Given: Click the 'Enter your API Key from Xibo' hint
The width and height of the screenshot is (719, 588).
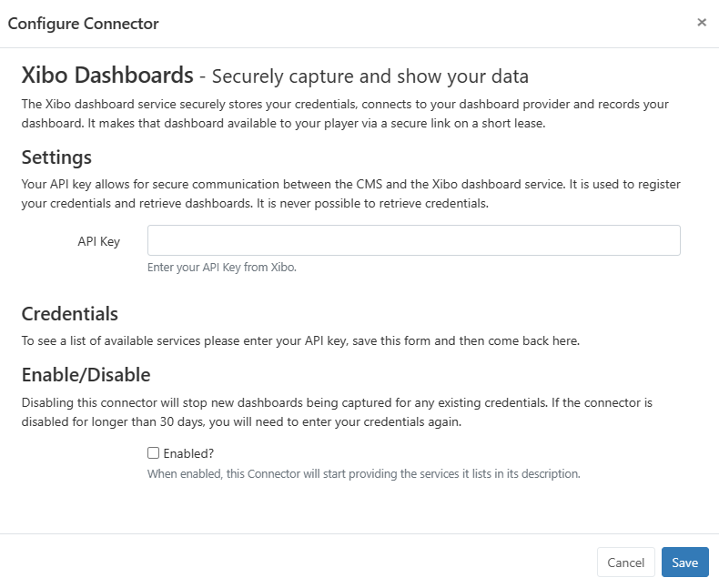Looking at the screenshot, I should (x=222, y=268).
